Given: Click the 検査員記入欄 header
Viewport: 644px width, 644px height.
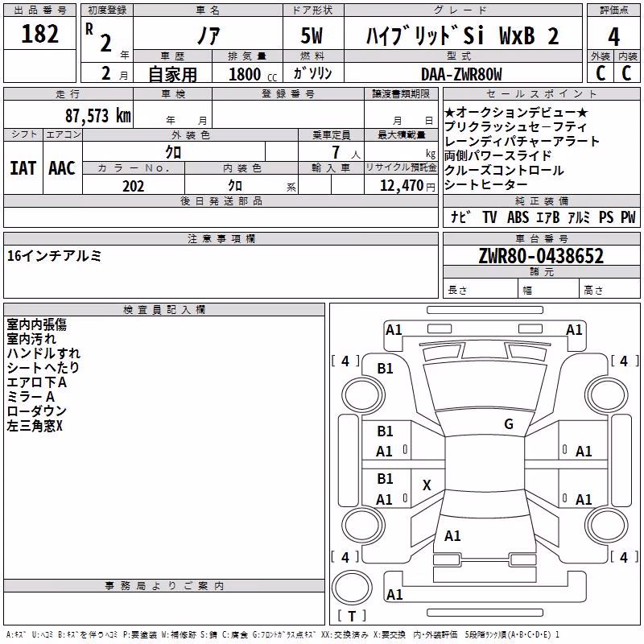Looking at the screenshot, I should (164, 310).
